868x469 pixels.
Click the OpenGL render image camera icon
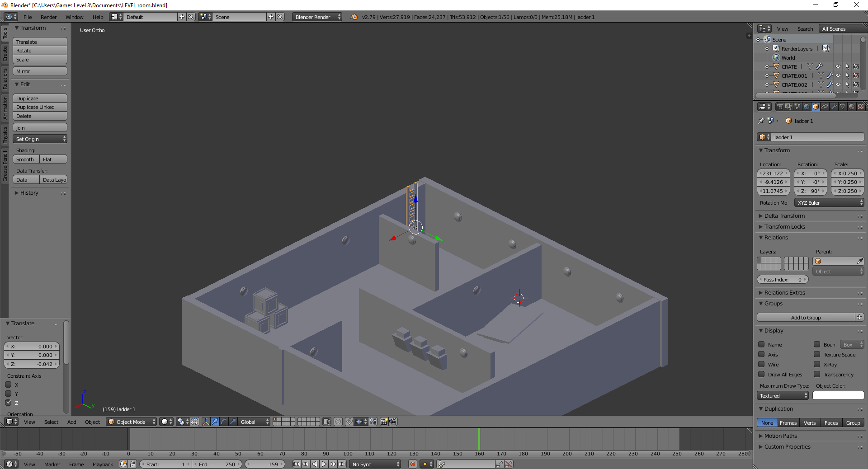(384, 422)
